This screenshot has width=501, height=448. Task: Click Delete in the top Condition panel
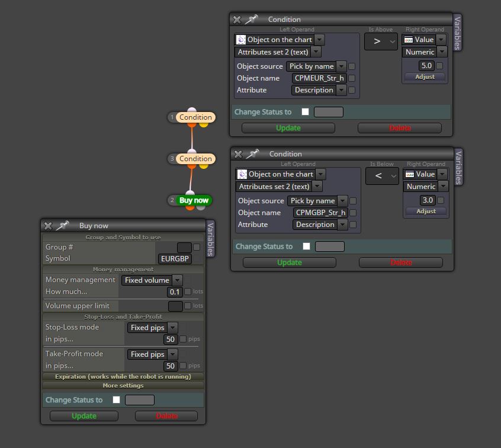pos(400,128)
